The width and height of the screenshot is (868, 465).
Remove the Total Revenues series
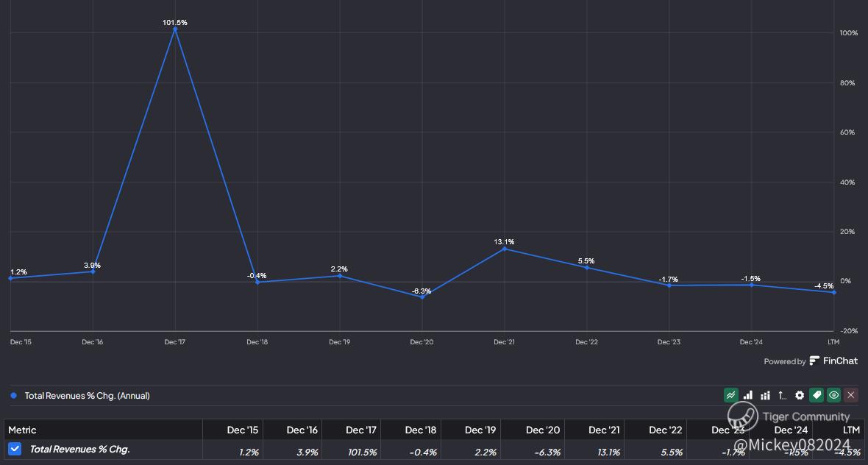tap(851, 395)
